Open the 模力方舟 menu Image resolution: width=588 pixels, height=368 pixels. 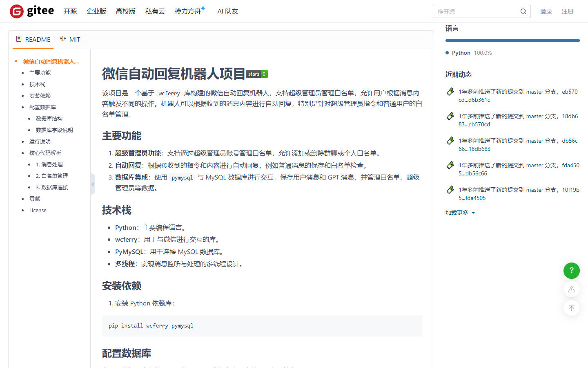point(188,11)
